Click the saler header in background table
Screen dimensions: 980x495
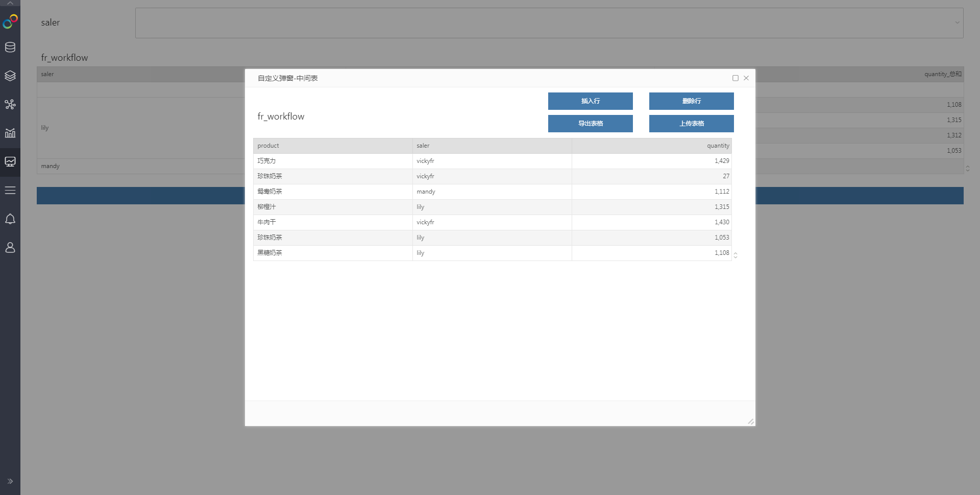(141, 74)
